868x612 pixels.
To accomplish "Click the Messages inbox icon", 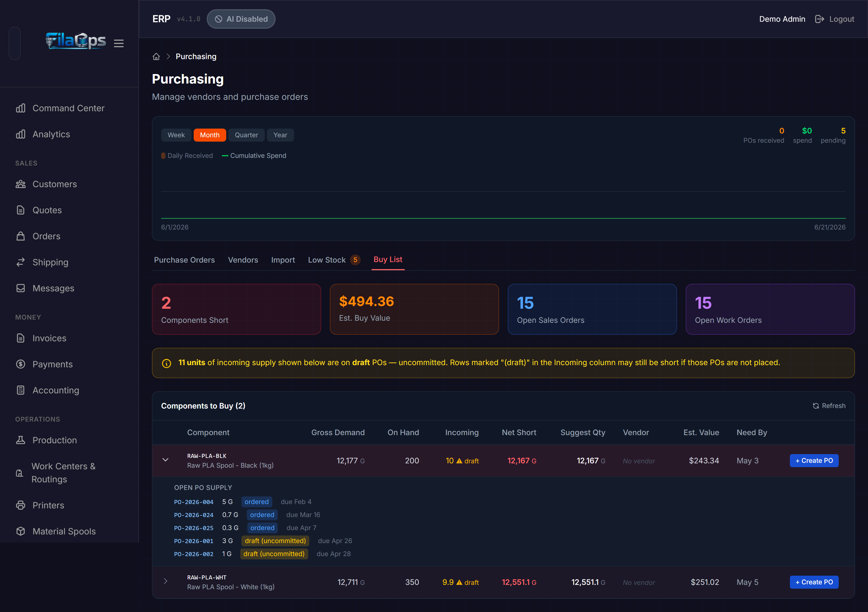I will 20,288.
